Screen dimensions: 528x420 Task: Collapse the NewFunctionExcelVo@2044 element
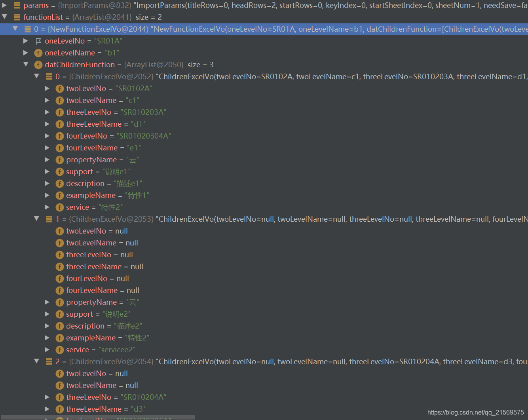15,29
